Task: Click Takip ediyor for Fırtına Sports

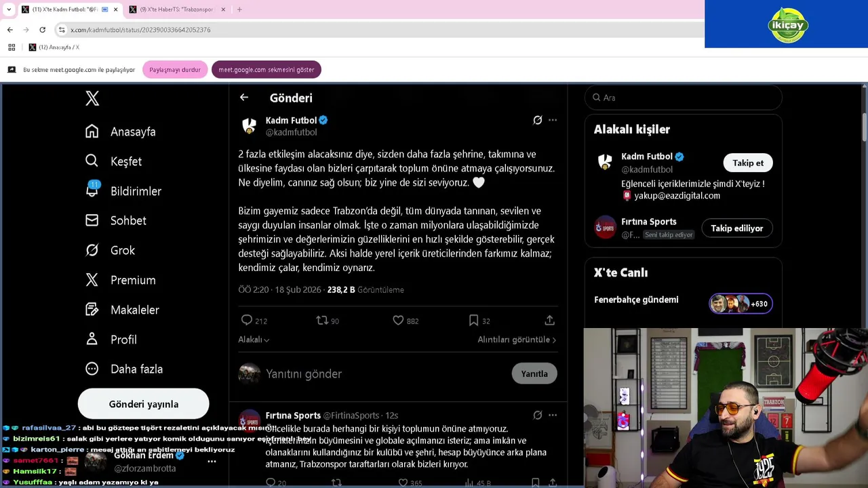Action: click(x=737, y=228)
